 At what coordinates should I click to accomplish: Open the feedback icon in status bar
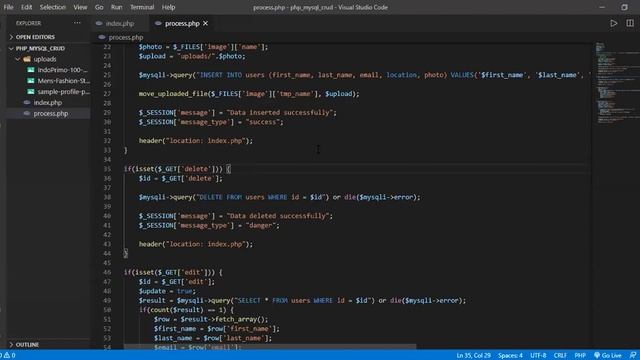tap(633, 356)
